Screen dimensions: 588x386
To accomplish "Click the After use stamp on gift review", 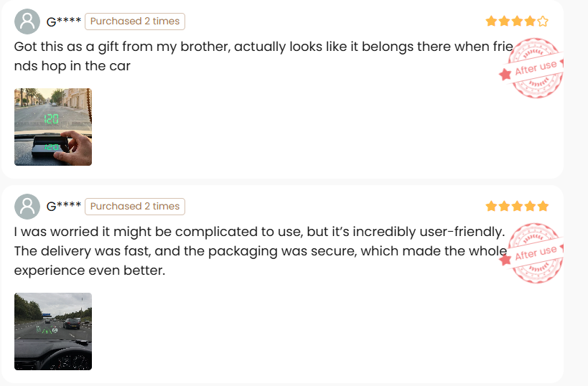I will (531, 68).
